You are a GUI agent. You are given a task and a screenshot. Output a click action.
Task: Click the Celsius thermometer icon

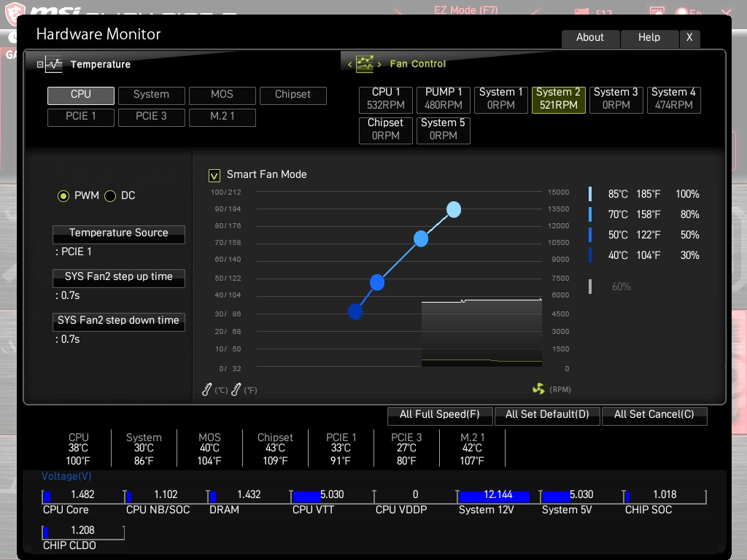tap(206, 389)
